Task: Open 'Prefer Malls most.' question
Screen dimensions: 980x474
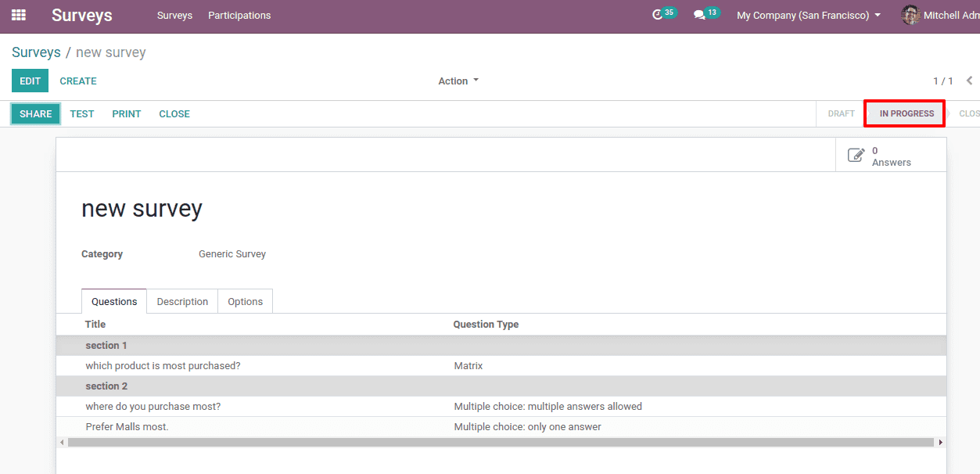Action: pyautogui.click(x=501, y=426)
